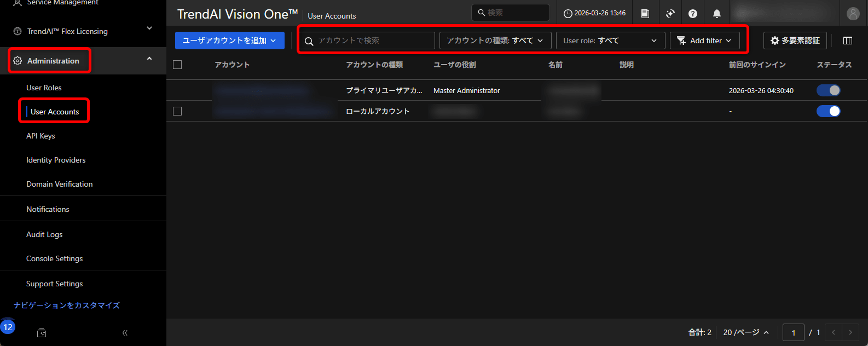Click the user profile avatar icon

click(853, 14)
